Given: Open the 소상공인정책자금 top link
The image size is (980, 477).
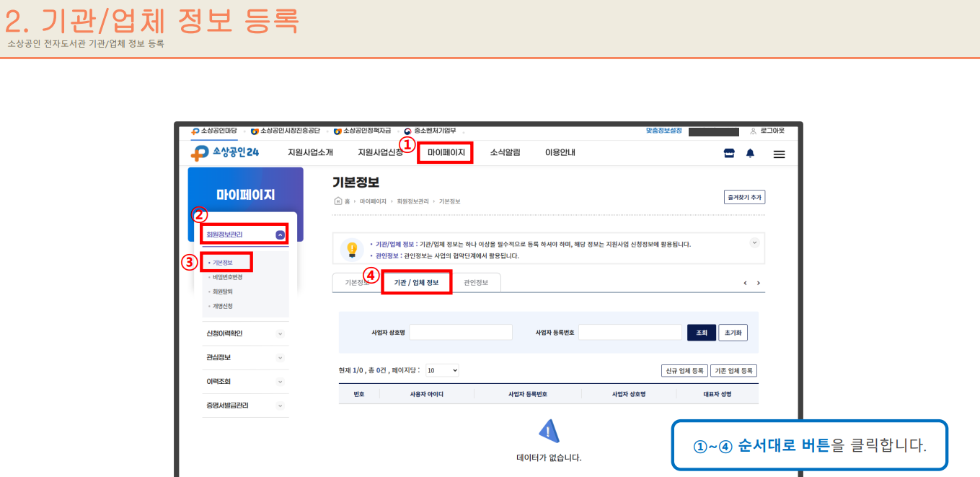Looking at the screenshot, I should coord(363,131).
